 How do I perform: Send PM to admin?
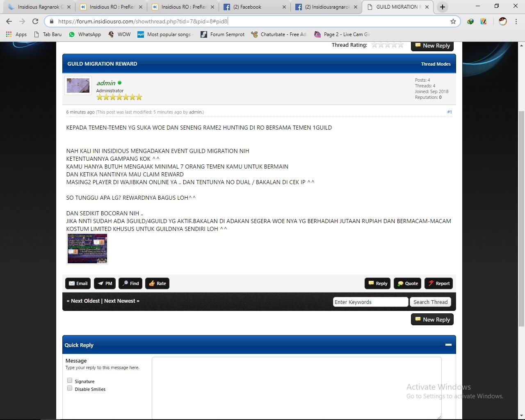click(105, 283)
